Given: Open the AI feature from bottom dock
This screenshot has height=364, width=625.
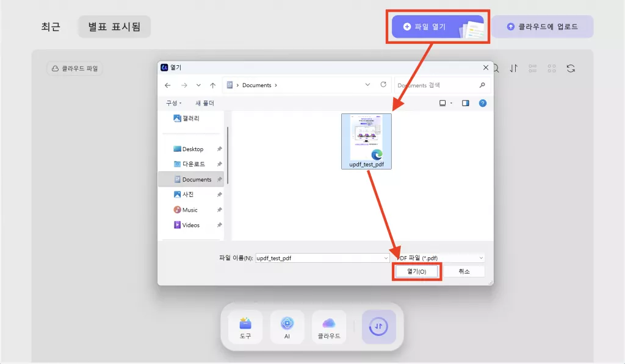Looking at the screenshot, I should [x=287, y=326].
